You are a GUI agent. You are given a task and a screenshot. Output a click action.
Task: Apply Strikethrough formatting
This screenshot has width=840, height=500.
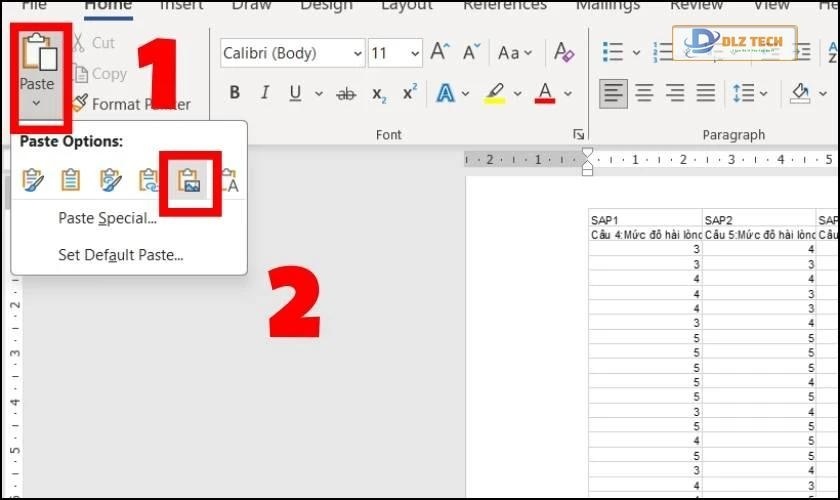coord(346,94)
